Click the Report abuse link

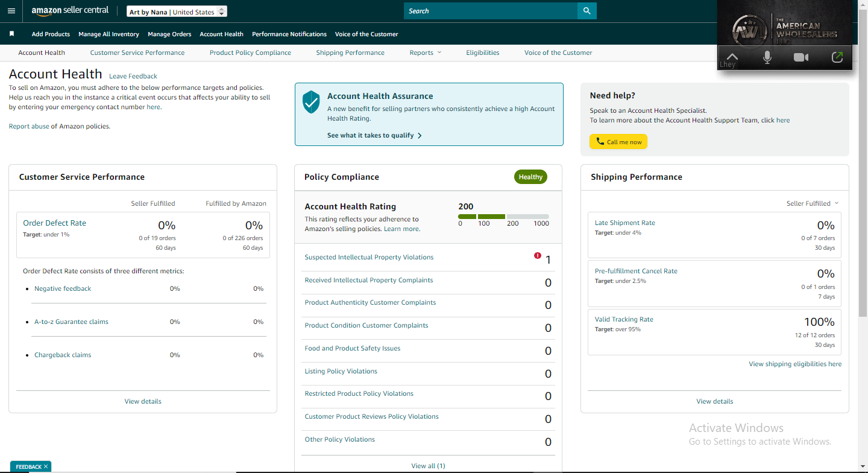tap(29, 126)
